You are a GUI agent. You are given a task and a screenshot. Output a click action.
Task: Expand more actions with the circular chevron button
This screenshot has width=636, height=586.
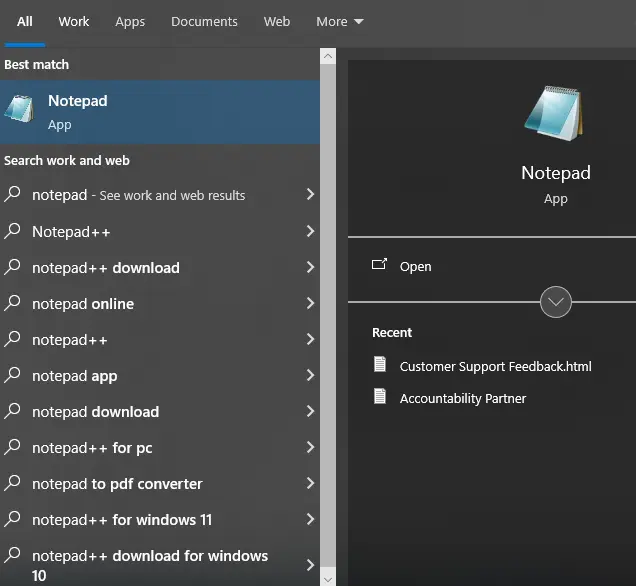556,302
